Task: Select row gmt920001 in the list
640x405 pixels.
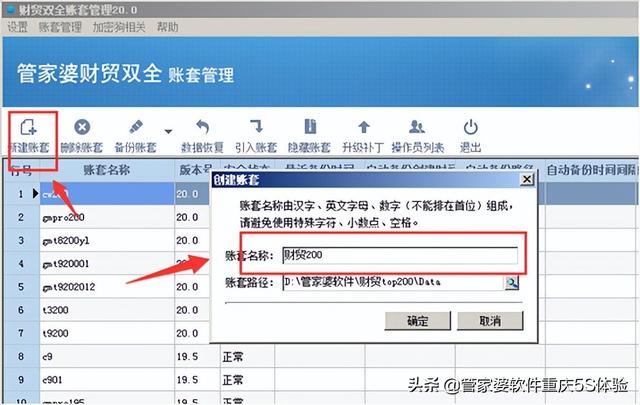Action: (107, 264)
